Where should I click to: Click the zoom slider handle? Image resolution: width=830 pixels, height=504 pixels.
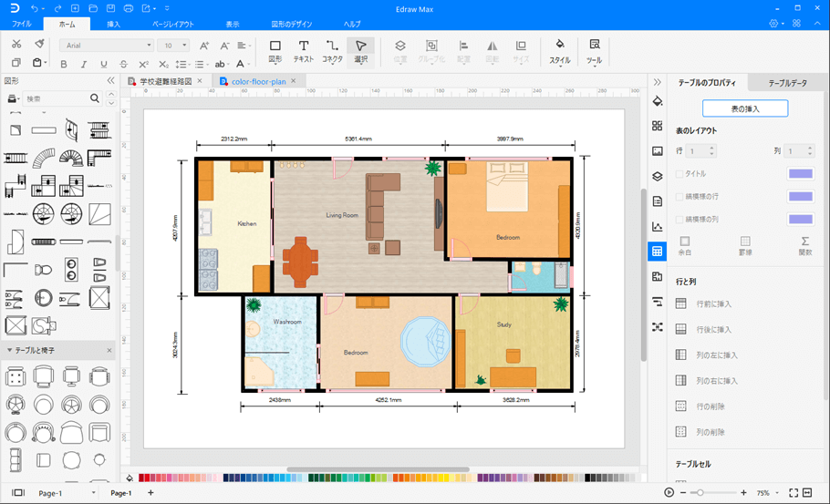point(700,493)
